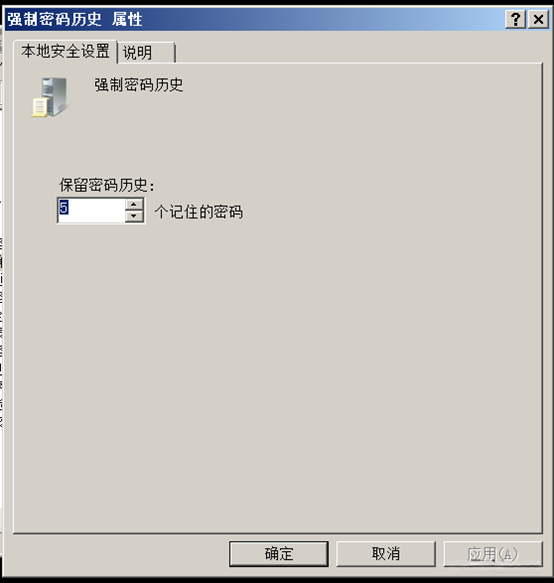Click the greyed-out 应用(A) button

pyautogui.click(x=493, y=554)
